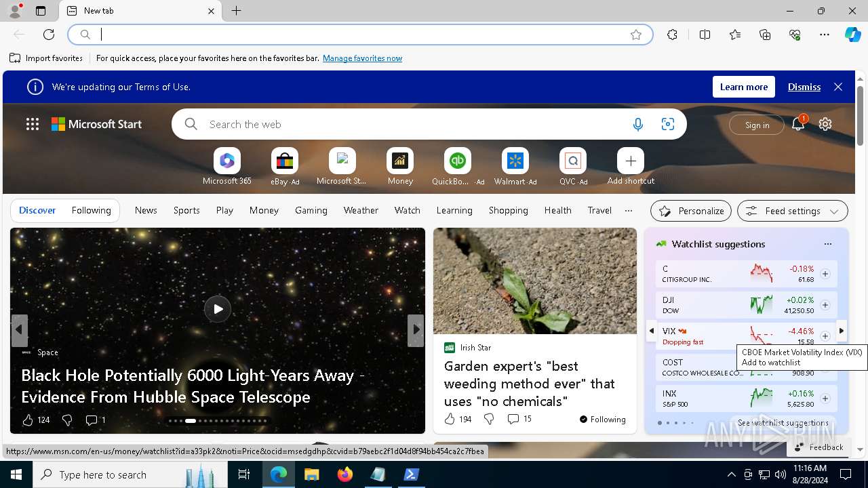Image resolution: width=868 pixels, height=488 pixels.
Task: Open the Weather category
Action: click(x=361, y=210)
